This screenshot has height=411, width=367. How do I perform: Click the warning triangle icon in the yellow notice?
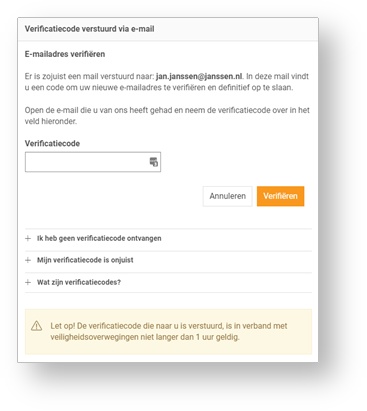coord(36,326)
